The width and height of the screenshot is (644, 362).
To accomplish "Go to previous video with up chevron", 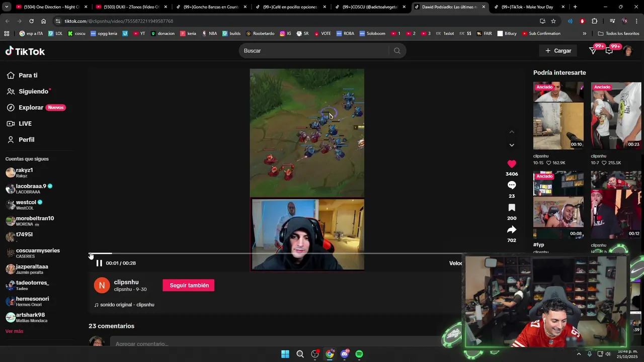I will tap(512, 132).
